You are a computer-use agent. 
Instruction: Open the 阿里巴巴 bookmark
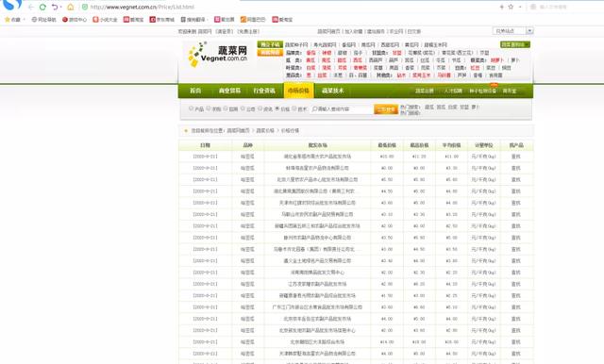[x=253, y=19]
